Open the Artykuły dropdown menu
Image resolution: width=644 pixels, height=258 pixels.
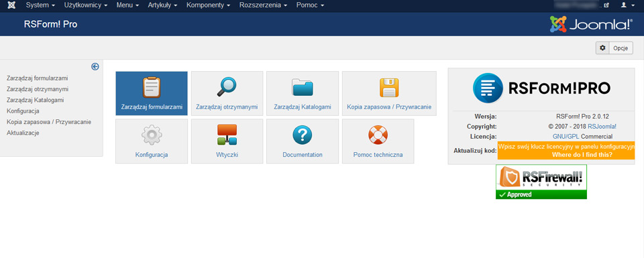tap(162, 5)
